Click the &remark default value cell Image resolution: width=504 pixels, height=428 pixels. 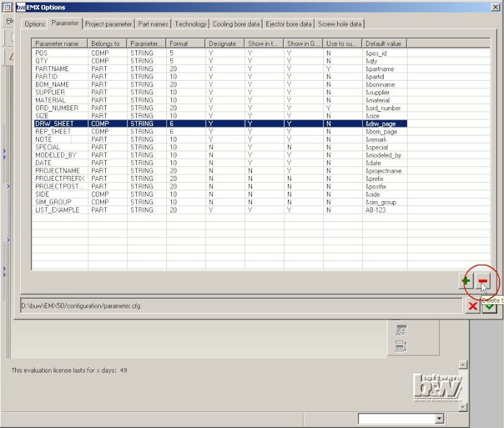click(x=385, y=139)
